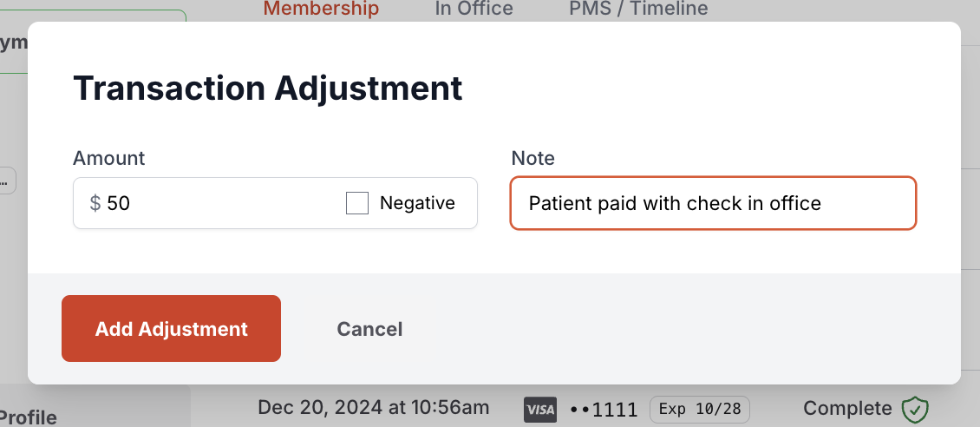Viewport: 980px width, 427px height.
Task: Click the Complete status label
Action: point(846,408)
